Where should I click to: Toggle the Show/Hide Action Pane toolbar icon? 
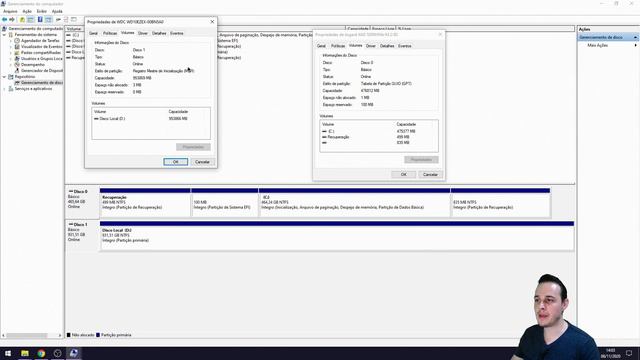pyautogui.click(x=48, y=20)
